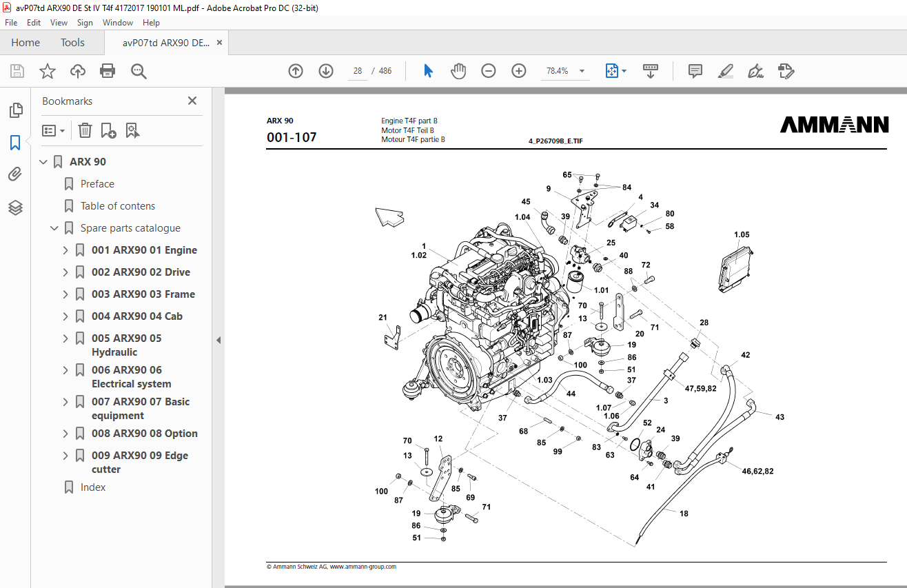
Task: Open the Index bookmark
Action: (x=93, y=487)
